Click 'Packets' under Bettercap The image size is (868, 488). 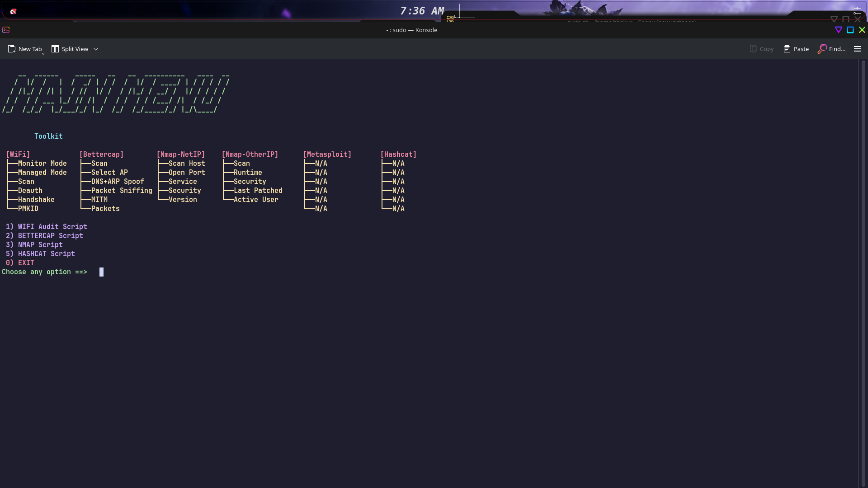105,208
